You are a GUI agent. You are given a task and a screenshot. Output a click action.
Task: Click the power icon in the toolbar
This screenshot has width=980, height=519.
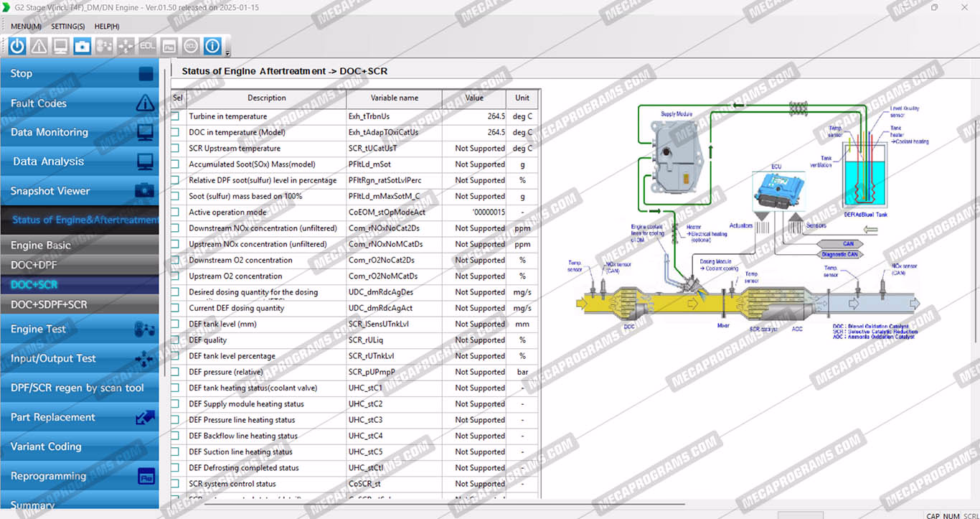tap(17, 46)
